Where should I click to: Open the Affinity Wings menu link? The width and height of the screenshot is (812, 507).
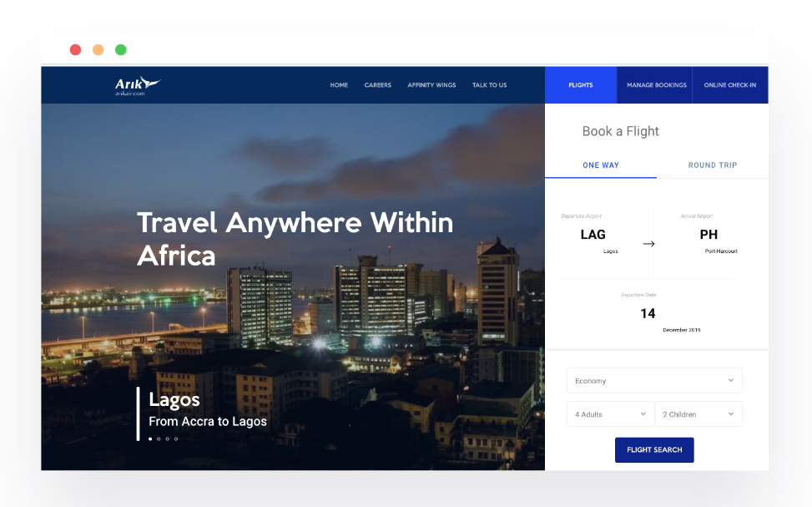point(431,85)
